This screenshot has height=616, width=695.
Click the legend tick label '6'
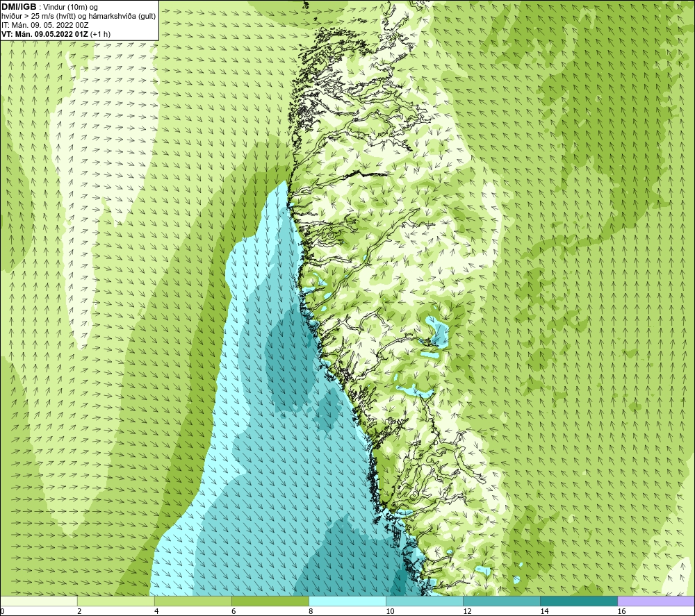click(234, 611)
